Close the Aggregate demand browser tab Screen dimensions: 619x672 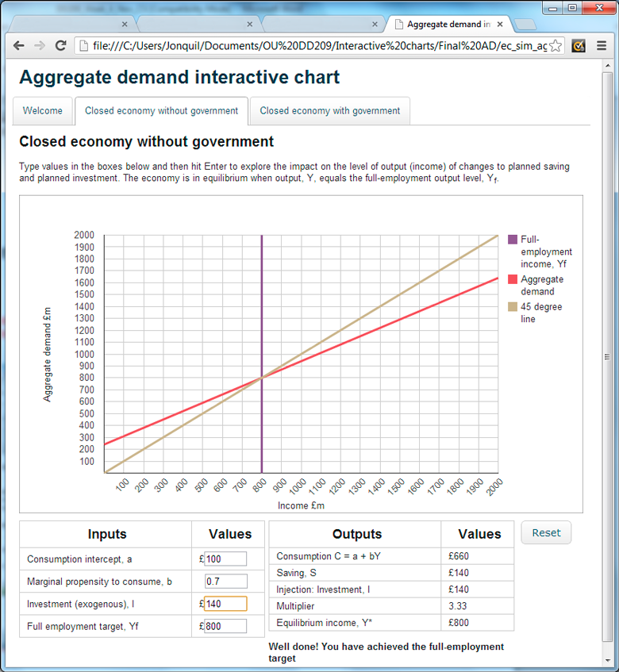(x=499, y=24)
